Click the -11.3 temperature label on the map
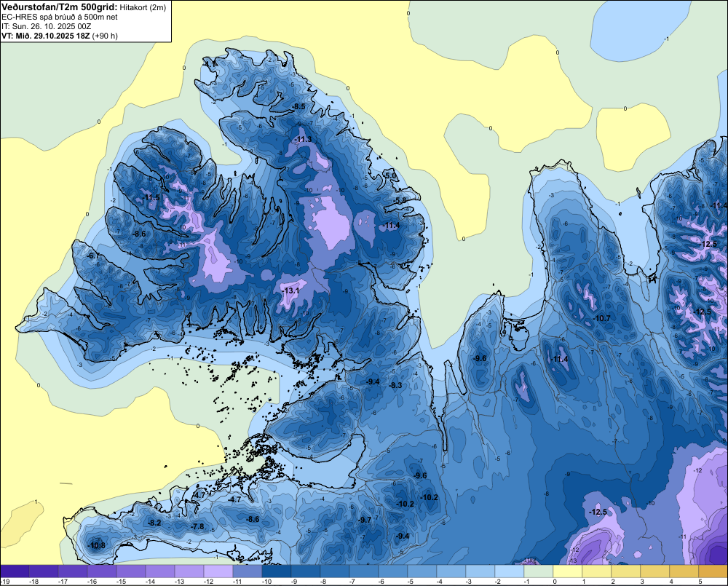This screenshot has width=728, height=586. pos(303,139)
